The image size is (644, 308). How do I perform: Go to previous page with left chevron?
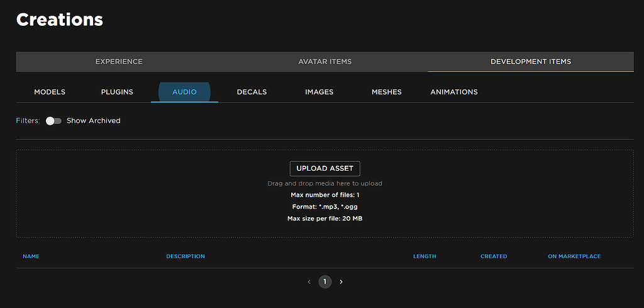point(309,282)
